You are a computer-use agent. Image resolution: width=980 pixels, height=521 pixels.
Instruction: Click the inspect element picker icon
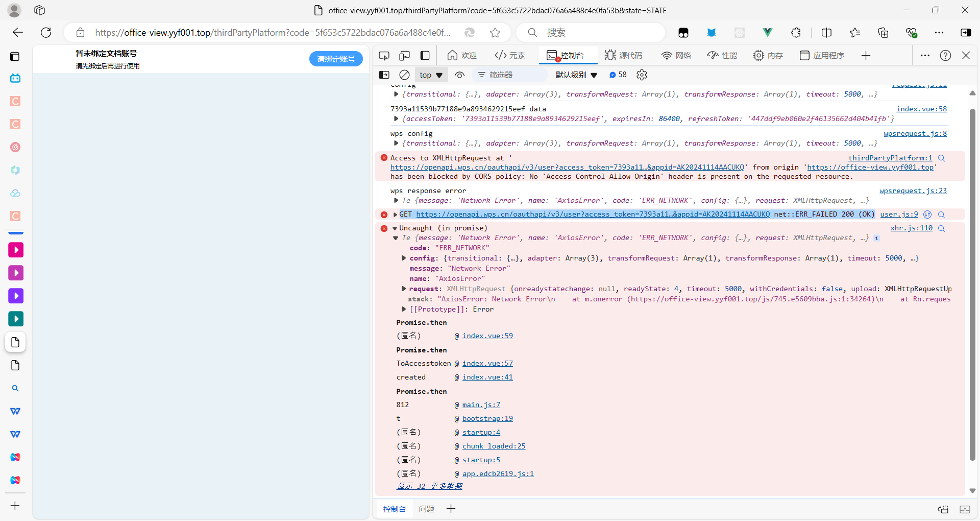[384, 56]
